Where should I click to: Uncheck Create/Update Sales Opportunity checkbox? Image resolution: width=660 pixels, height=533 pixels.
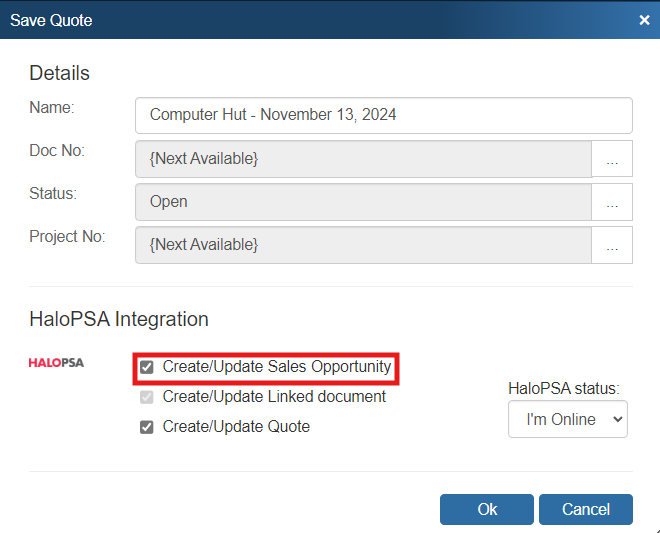point(147,367)
